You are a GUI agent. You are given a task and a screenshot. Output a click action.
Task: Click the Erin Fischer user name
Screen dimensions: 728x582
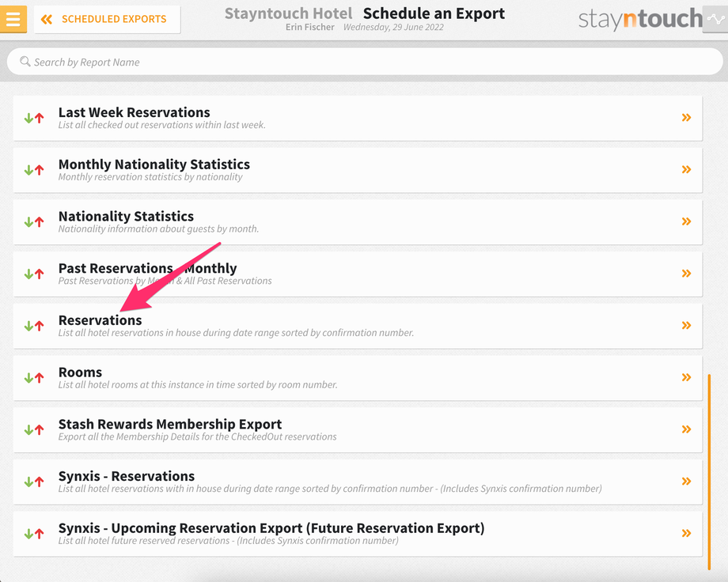pos(309,27)
